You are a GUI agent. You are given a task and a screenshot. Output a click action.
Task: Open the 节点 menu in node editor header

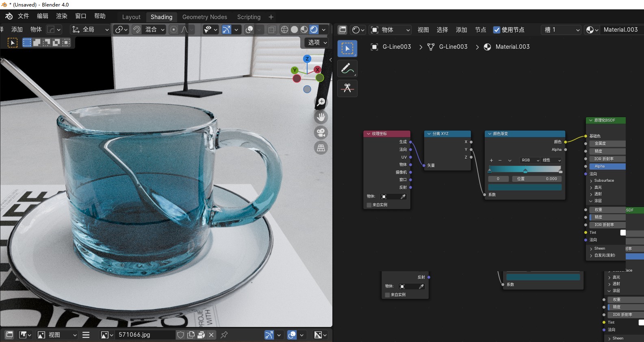480,30
